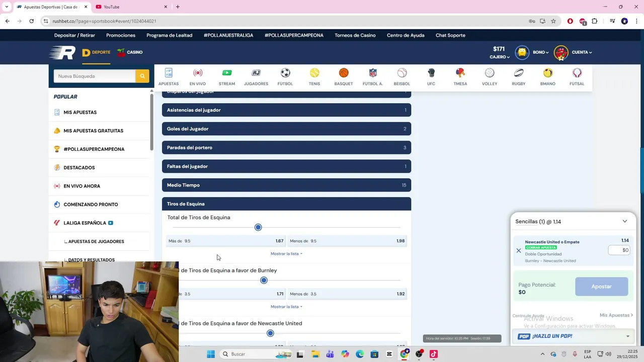The image size is (644, 362).
Task: Click the Rushbet R logo
Action: [62, 52]
